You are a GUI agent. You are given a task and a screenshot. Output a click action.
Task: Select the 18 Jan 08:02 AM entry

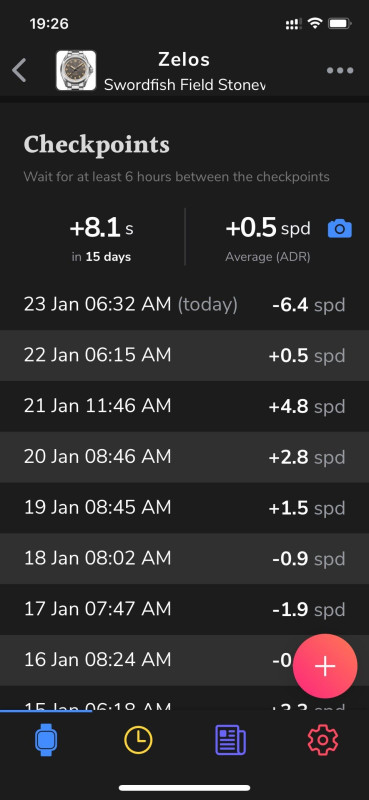pos(184,559)
